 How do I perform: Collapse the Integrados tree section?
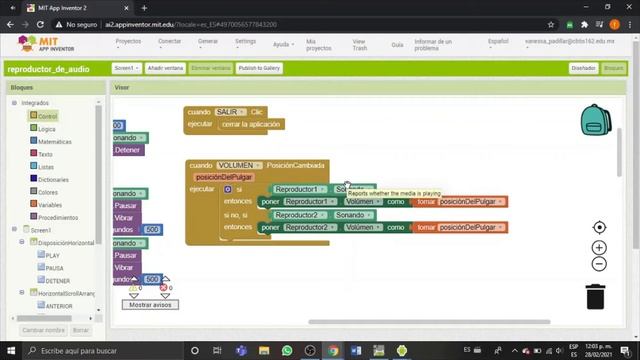tap(14, 103)
